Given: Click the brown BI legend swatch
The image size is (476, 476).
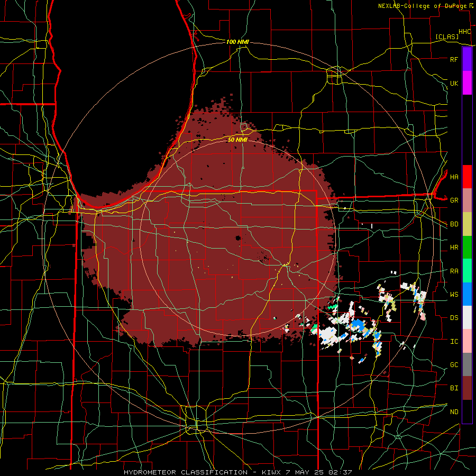Looking at the screenshot, I should pos(467,388).
